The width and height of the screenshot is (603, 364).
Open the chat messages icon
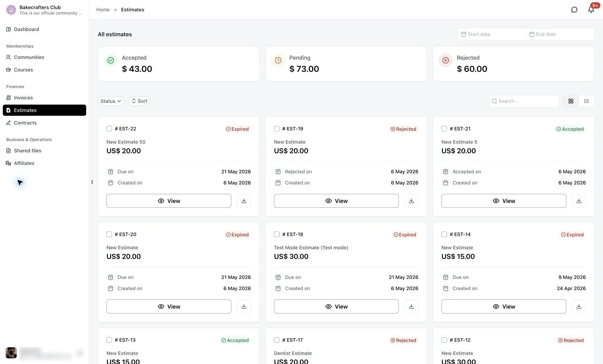point(574,10)
